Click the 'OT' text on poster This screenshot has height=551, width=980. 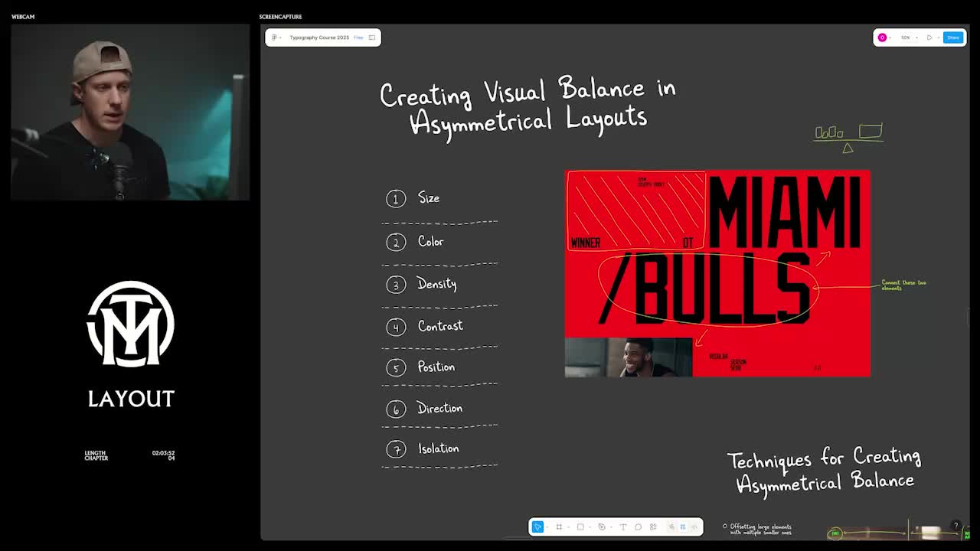click(x=688, y=243)
